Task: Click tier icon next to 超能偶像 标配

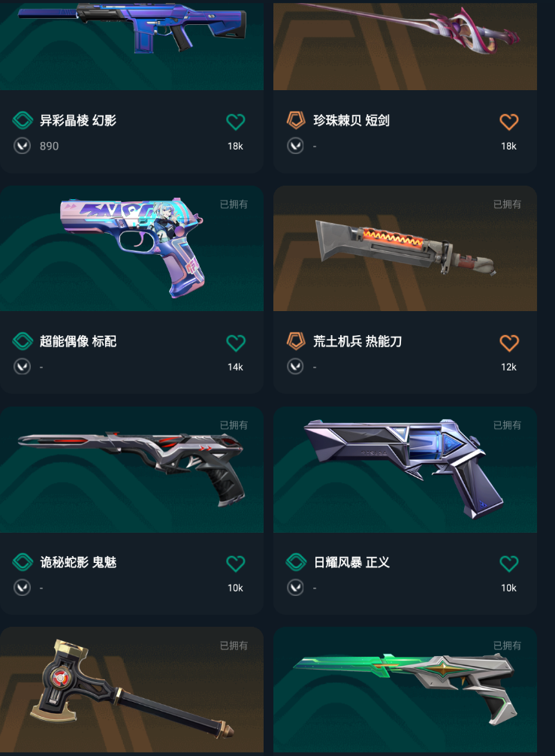Action: (23, 341)
